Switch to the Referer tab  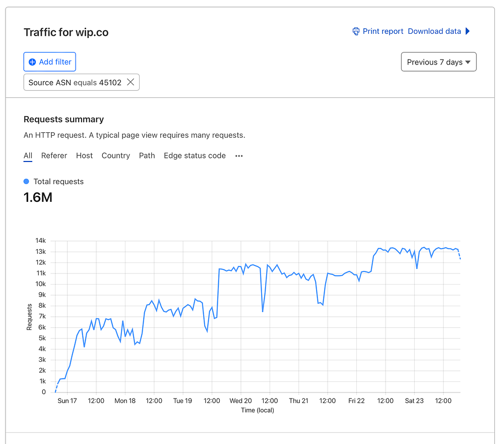[x=54, y=156]
